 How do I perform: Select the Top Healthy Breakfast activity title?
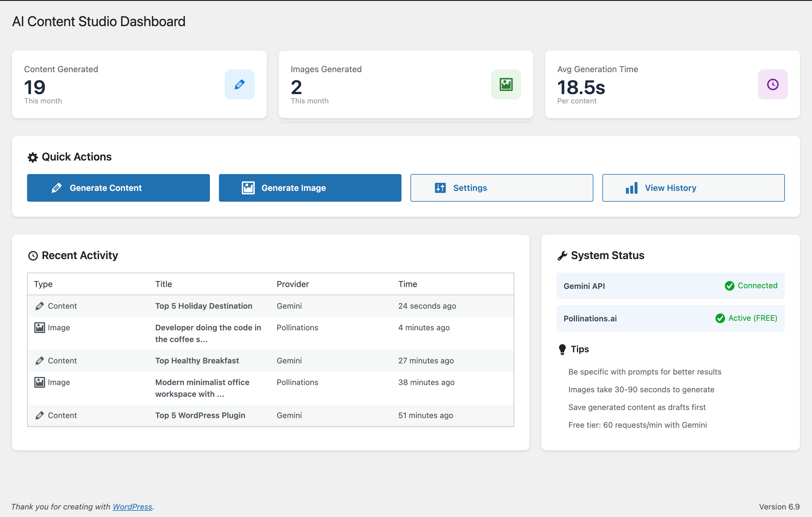(x=197, y=361)
